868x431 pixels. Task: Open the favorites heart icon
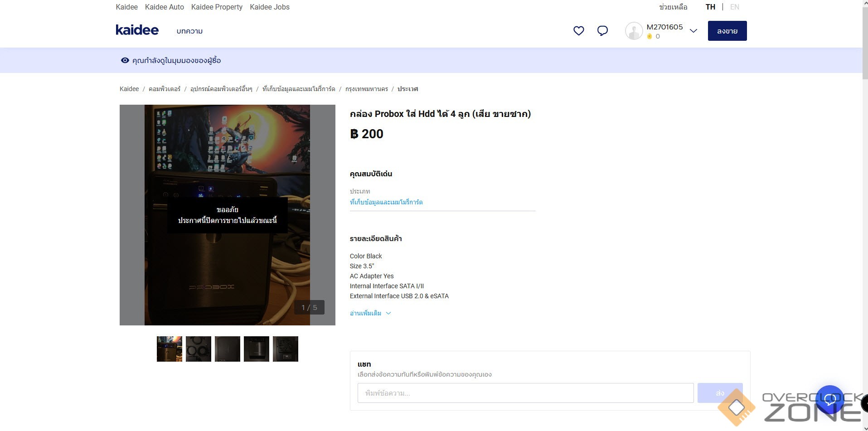click(x=578, y=31)
